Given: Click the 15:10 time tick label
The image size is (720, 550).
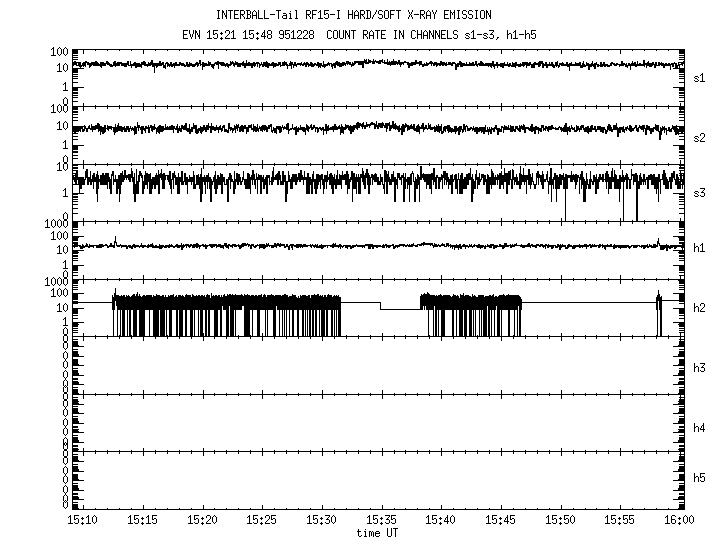Looking at the screenshot, I should 82,521.
